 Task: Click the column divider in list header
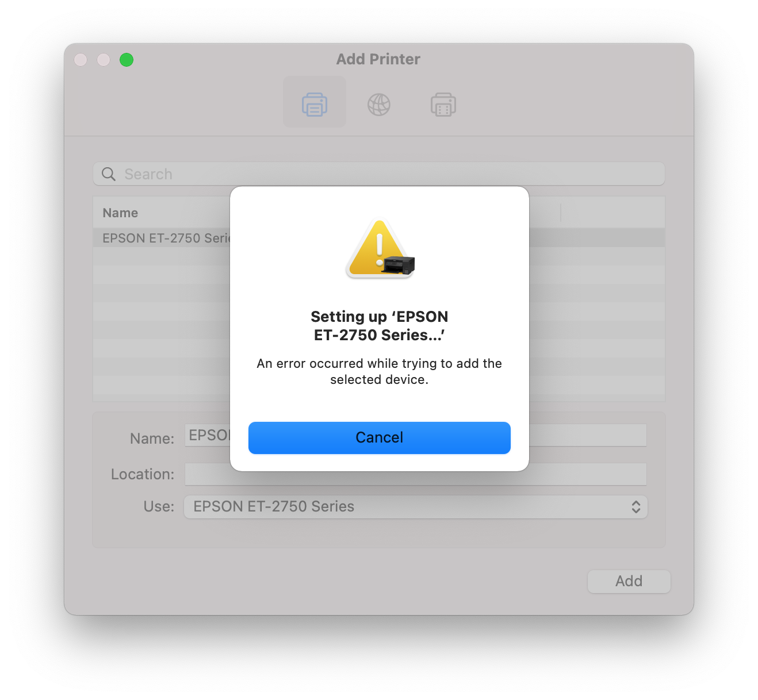click(561, 213)
